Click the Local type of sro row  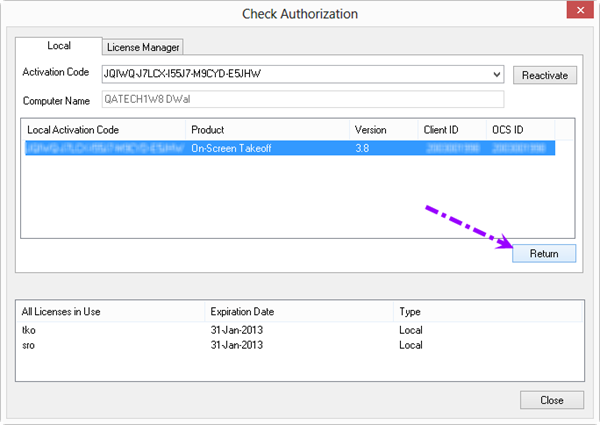click(411, 345)
